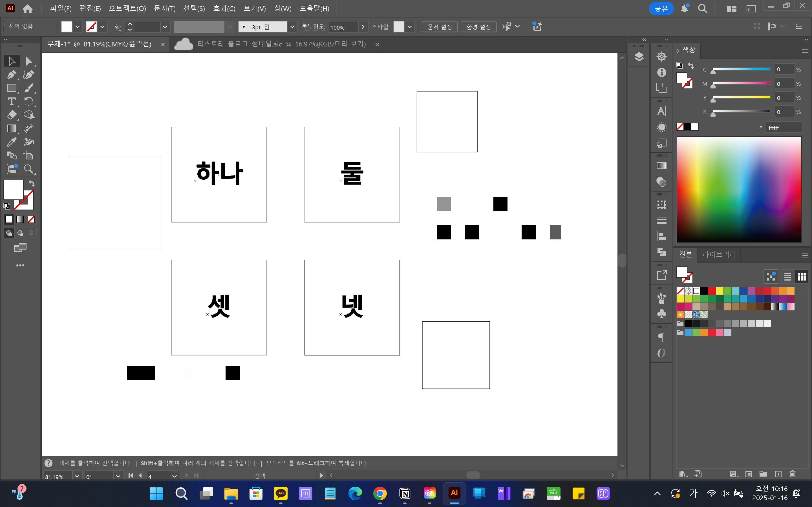Switch to the 라이브러리 tab
This screenshot has height=507, width=812.
[x=719, y=255]
